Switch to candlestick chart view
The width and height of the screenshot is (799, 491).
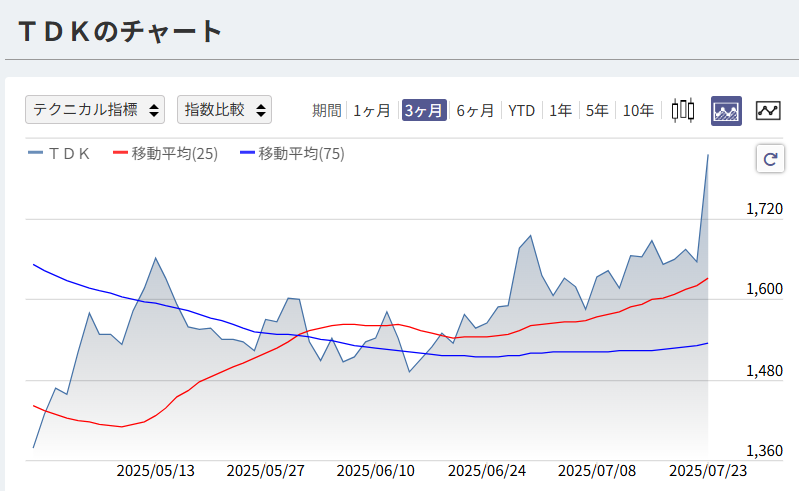pyautogui.click(x=682, y=111)
